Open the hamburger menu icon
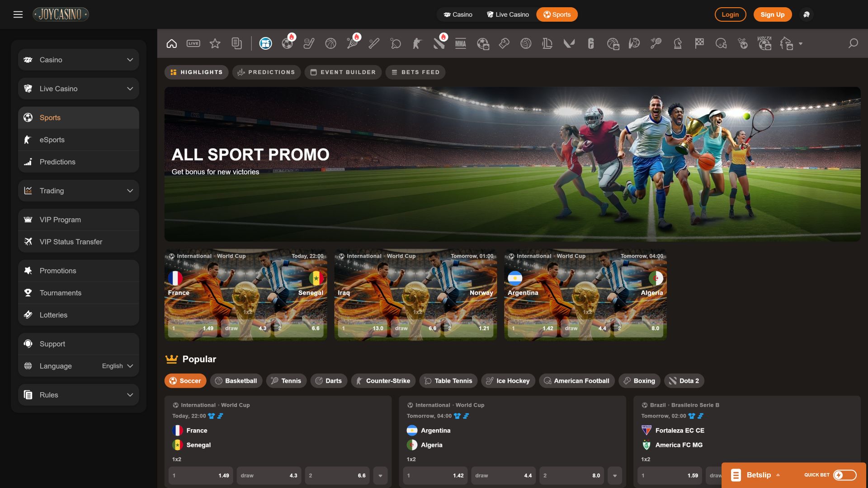 pyautogui.click(x=18, y=14)
